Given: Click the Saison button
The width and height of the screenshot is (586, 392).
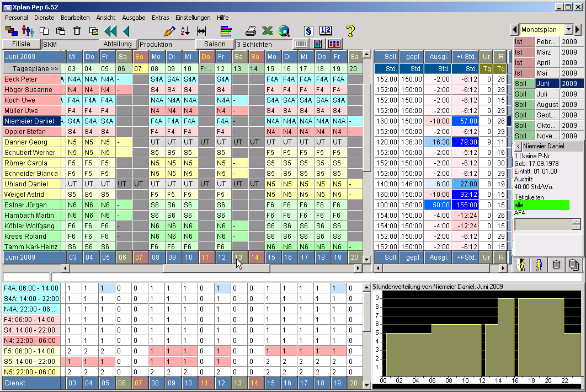Looking at the screenshot, I should click(x=215, y=44).
